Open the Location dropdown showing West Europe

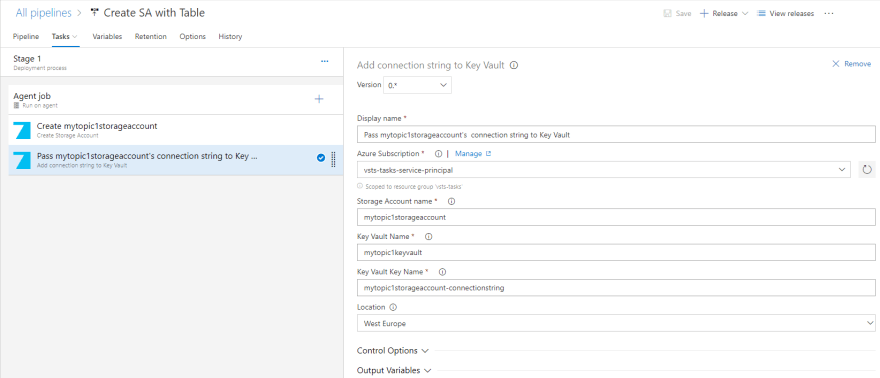pos(616,323)
